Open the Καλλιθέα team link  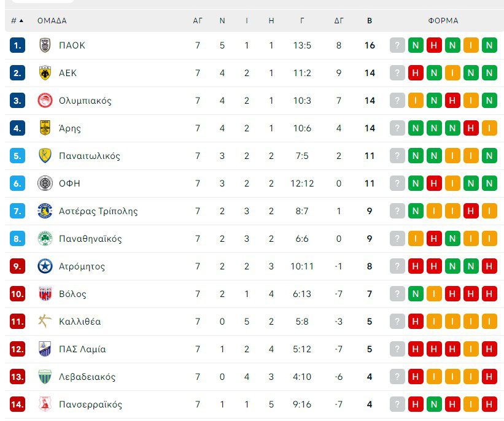pos(80,322)
